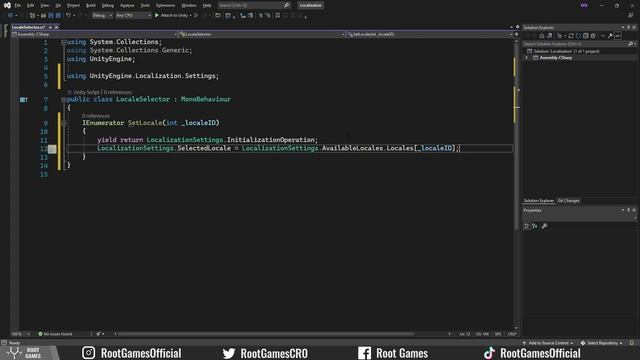The height and width of the screenshot is (360, 640).
Task: Open the Debug menu
Action: click(x=108, y=5)
